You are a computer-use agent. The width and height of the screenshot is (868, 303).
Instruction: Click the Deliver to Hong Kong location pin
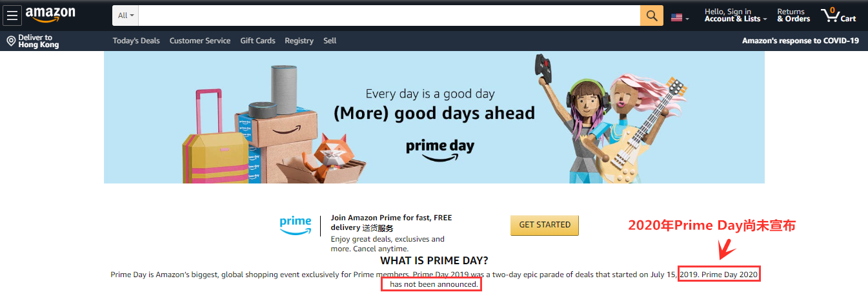[x=11, y=41]
